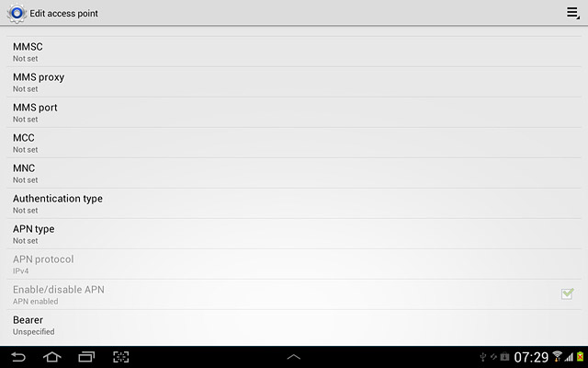This screenshot has height=368, width=588.
Task: Open the Recent apps icon
Action: tap(86, 357)
